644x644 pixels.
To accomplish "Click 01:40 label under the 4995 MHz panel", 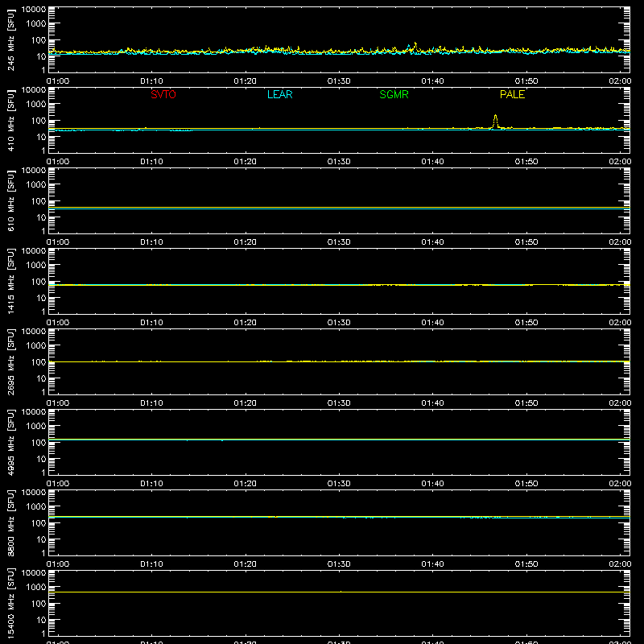I will click(x=432, y=484).
